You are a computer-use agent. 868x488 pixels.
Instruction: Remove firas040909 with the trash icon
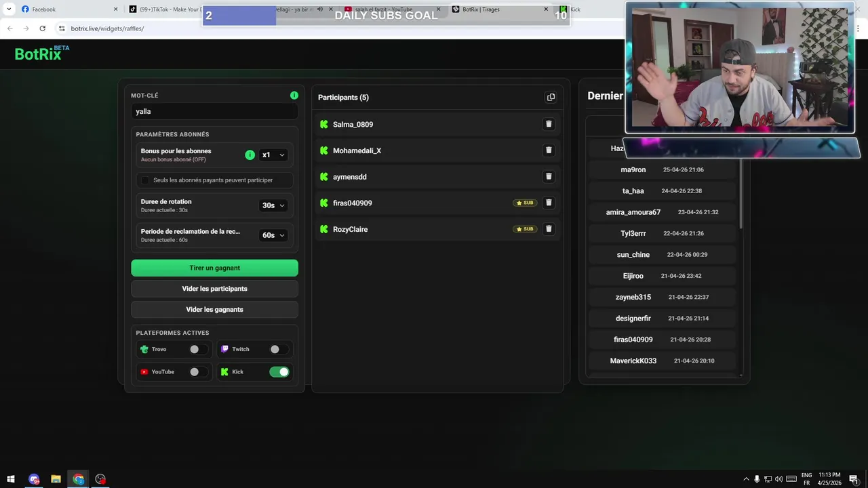coord(549,203)
